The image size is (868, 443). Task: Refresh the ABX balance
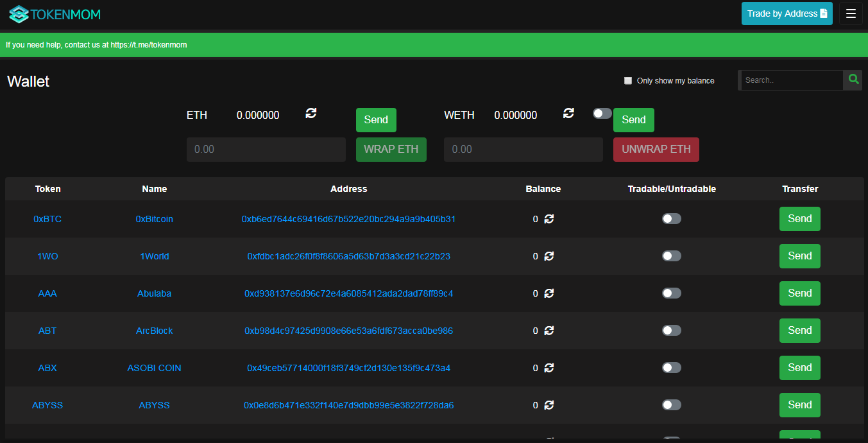(549, 368)
